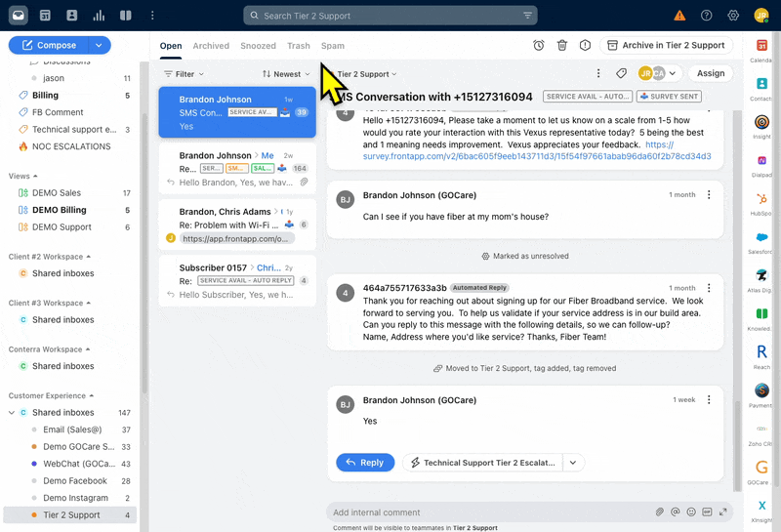Switch to the Archived tab
The width and height of the screenshot is (781, 532).
(211, 46)
